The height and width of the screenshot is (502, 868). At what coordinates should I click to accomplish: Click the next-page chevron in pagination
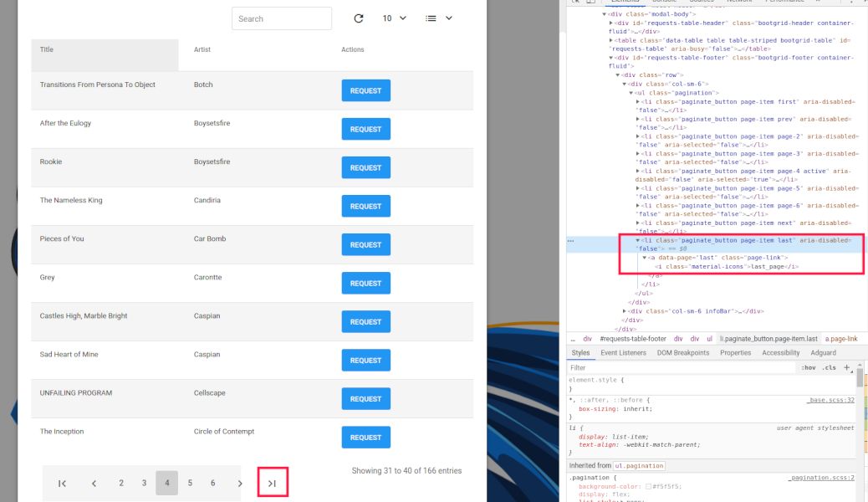240,483
